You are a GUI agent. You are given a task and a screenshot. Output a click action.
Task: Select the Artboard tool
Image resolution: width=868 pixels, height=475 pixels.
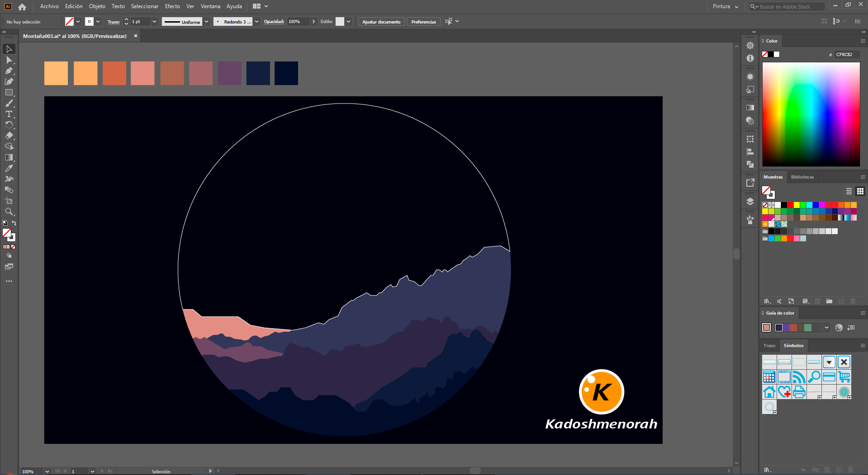[9, 201]
